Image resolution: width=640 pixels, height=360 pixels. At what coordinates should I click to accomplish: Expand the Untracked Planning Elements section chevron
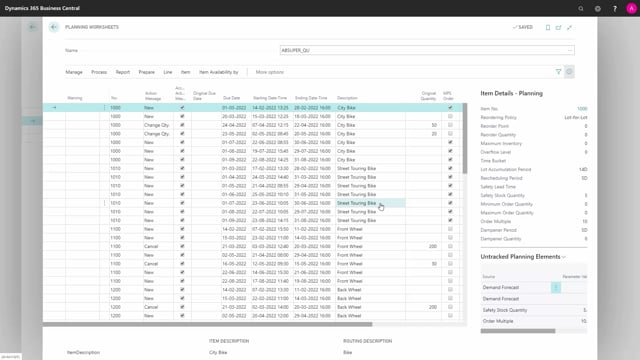pos(564,257)
